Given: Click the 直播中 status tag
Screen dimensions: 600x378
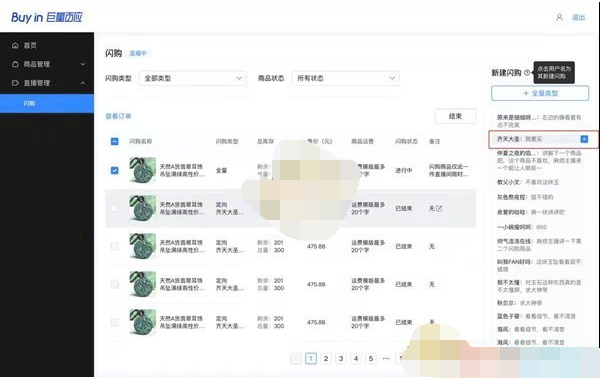Looking at the screenshot, I should click(138, 53).
